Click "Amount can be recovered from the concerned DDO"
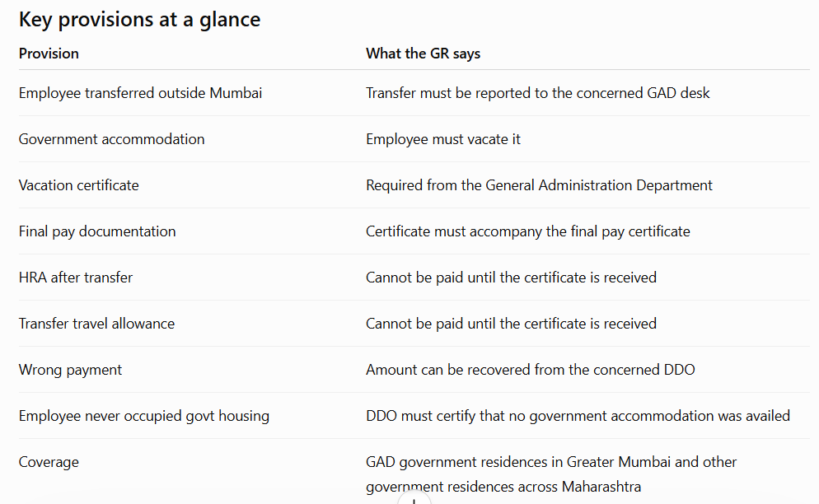Screen dimensions: 819x504 [530, 370]
